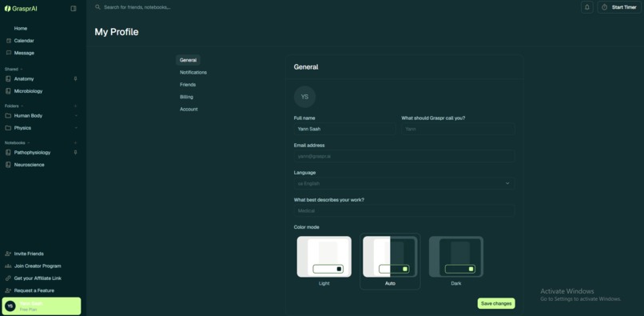The image size is (644, 316).
Task: Click the Neuroscience notebook icon
Action: [x=9, y=165]
